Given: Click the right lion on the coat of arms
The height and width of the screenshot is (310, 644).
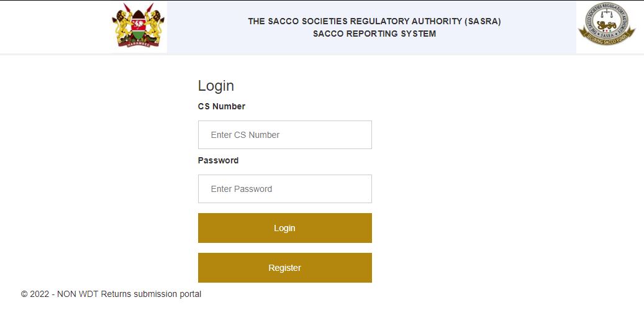Looking at the screenshot, I should (153, 27).
